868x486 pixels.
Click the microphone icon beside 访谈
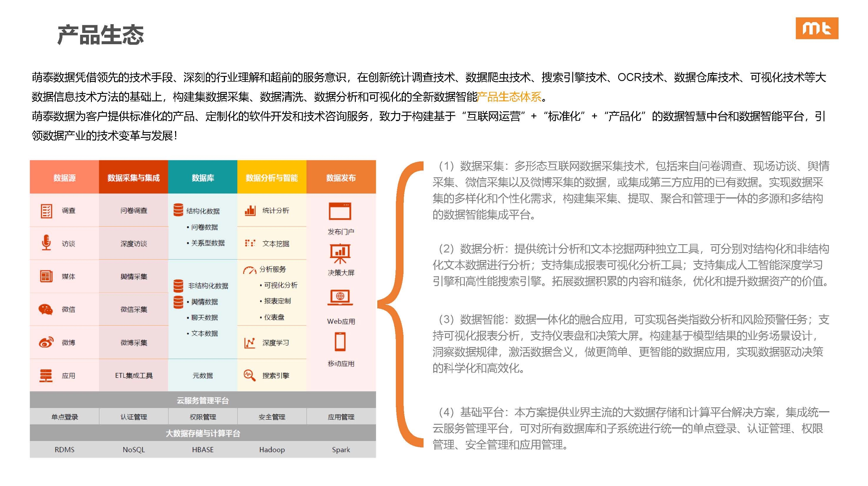click(x=46, y=243)
